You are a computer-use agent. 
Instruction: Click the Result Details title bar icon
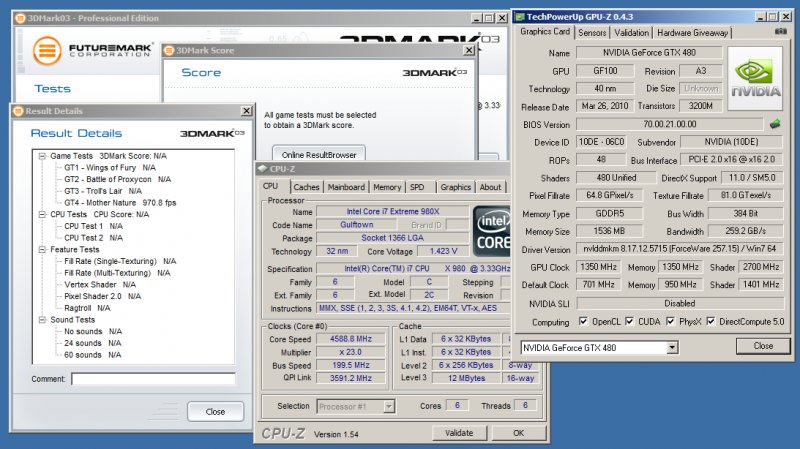point(18,111)
